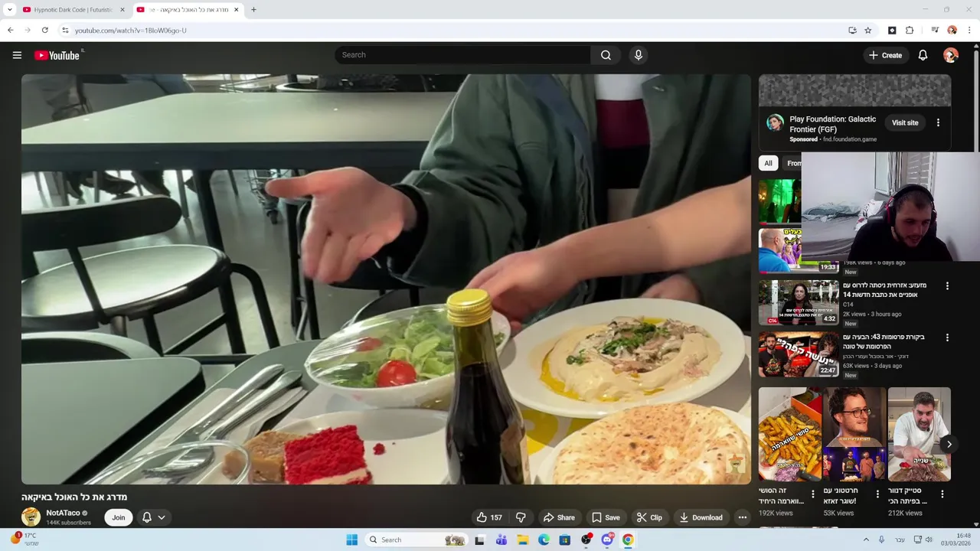The height and width of the screenshot is (551, 980).
Task: Open the Shorts thumbnail with bearded cook
Action: point(919,434)
